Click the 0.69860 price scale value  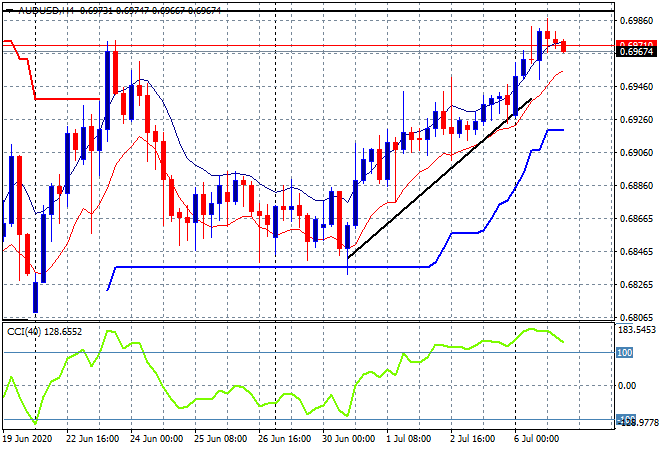point(636,21)
